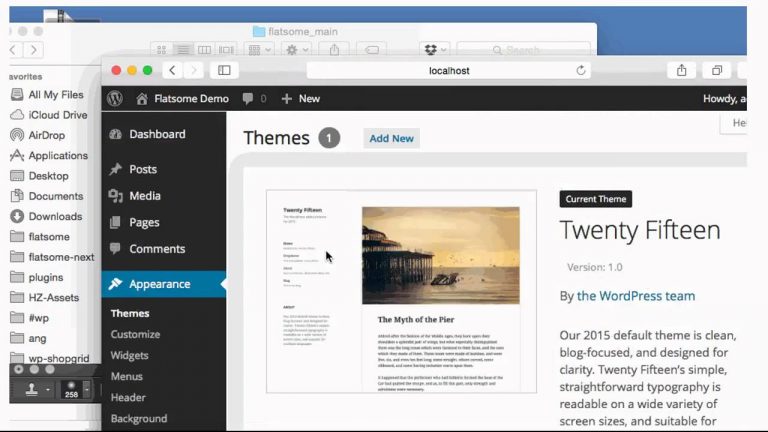Click Finder forward arrow
768x432 pixels.
[x=33, y=50]
